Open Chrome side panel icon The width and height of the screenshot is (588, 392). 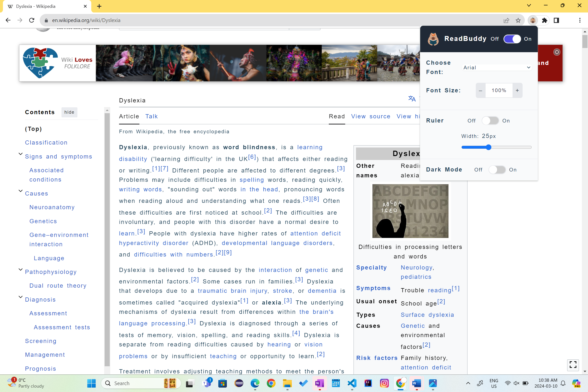556,20
